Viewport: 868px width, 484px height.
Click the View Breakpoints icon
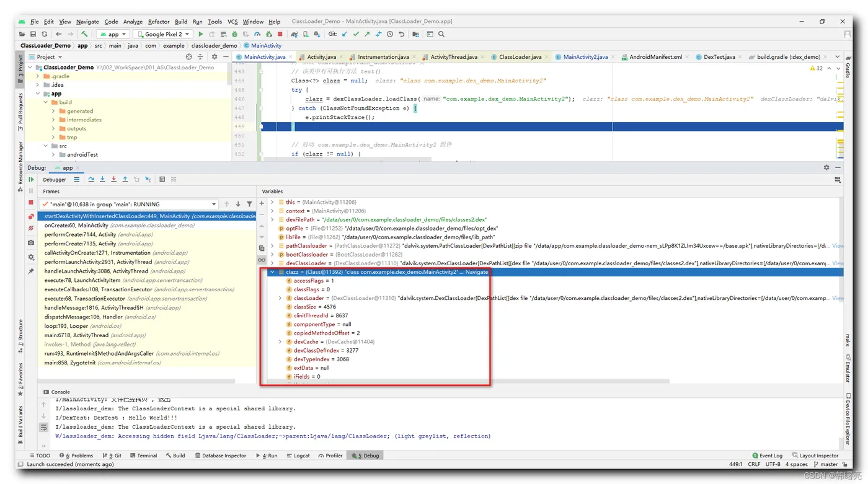click(x=31, y=216)
